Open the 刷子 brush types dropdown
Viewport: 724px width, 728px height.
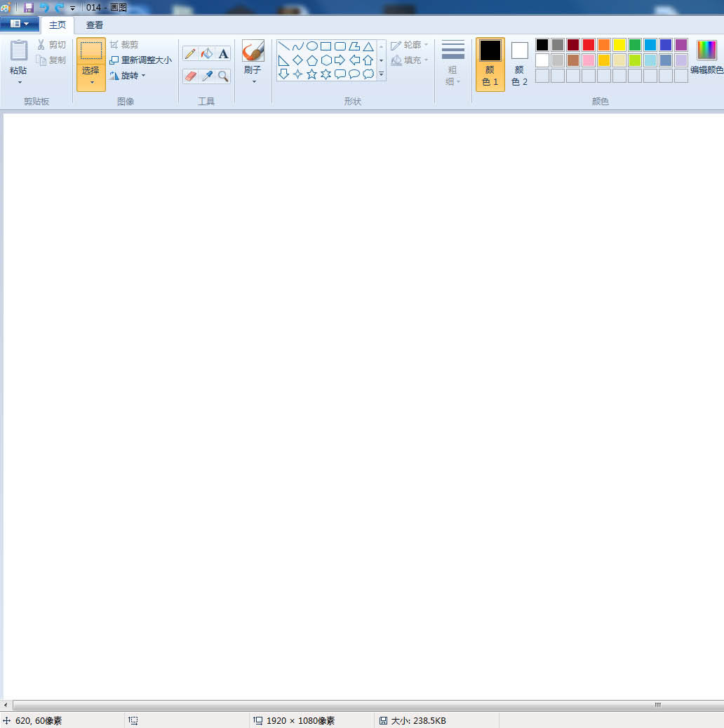click(x=254, y=82)
